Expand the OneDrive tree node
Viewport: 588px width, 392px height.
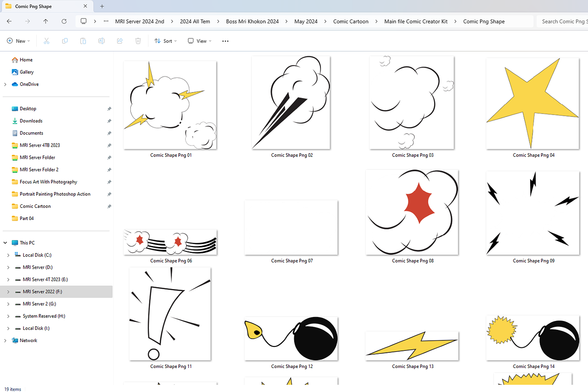pos(5,84)
